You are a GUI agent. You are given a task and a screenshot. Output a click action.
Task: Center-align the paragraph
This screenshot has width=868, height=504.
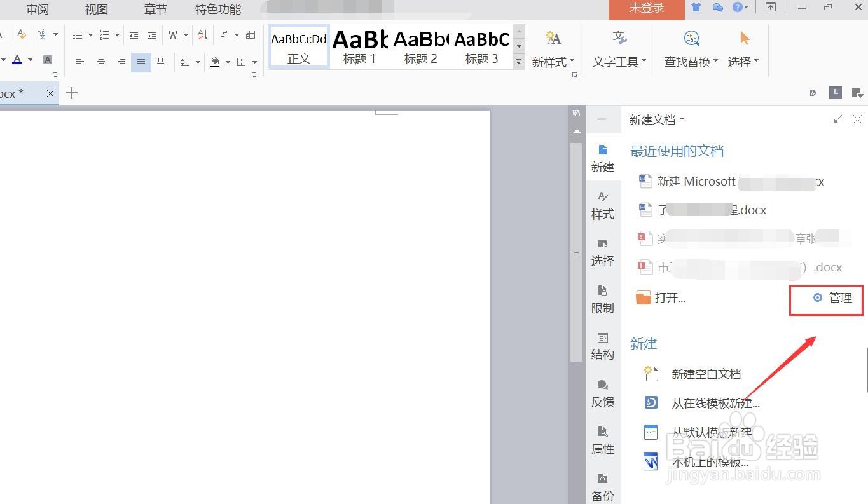point(100,62)
